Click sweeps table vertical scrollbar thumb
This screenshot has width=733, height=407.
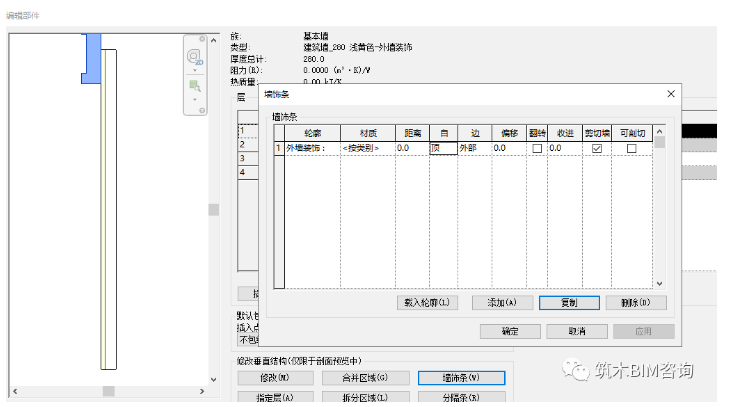(x=660, y=143)
